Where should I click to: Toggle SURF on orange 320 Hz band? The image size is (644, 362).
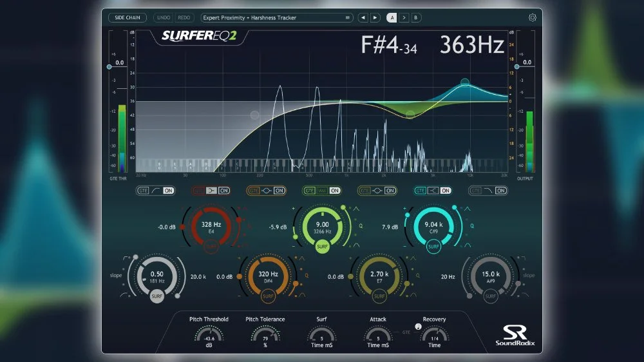pyautogui.click(x=268, y=296)
